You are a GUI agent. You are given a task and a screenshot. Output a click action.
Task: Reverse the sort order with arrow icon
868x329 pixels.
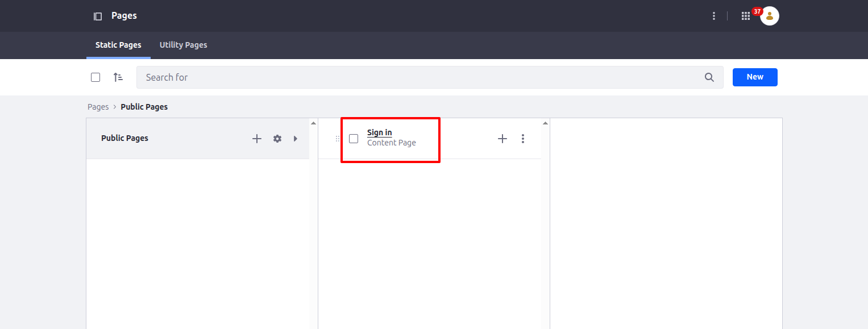[x=118, y=77]
